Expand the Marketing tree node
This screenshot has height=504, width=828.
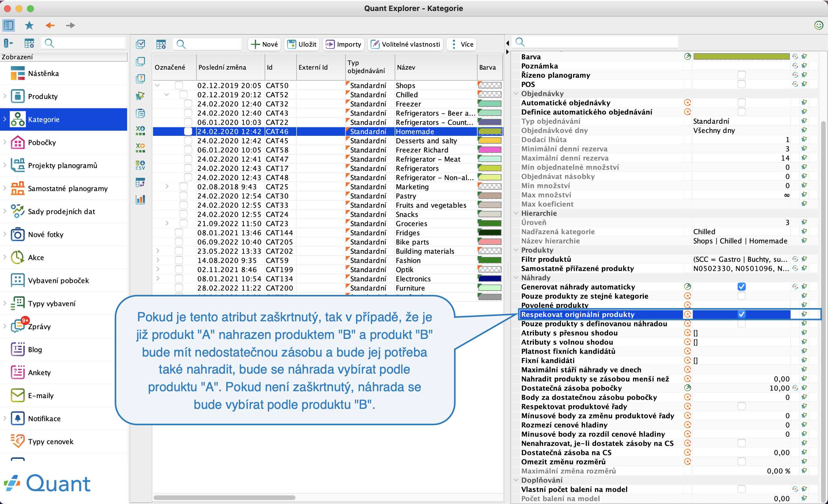point(167,186)
